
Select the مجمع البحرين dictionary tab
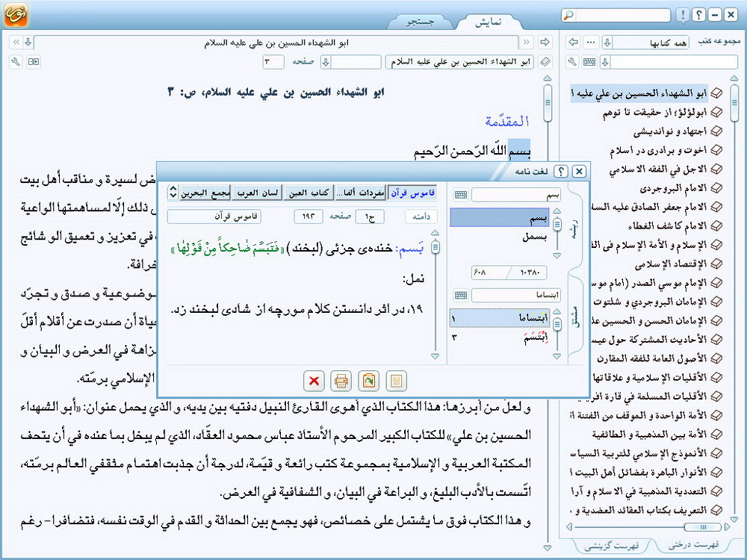click(x=205, y=193)
